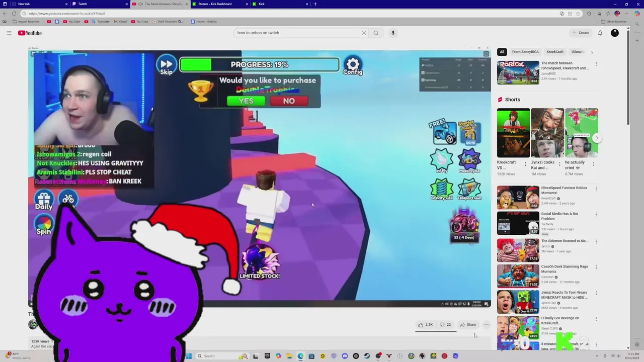Open options for 'I Finally Got Revenge' video
The height and width of the screenshot is (362, 644).
pos(596,319)
